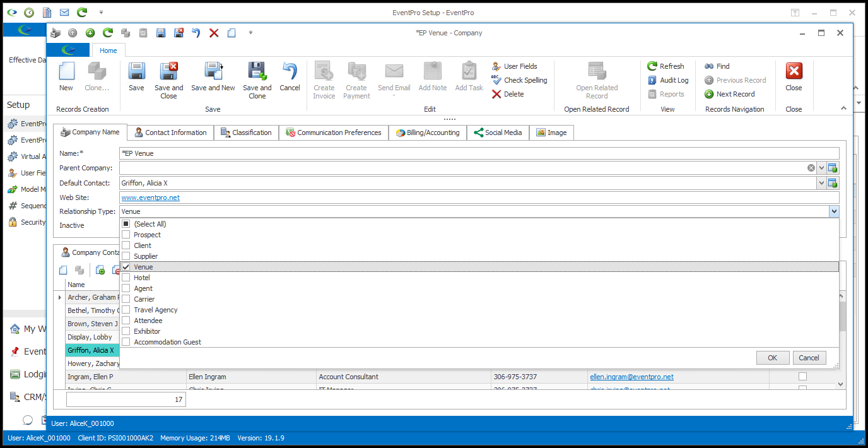Toggle the (Select All) checkbox
The image size is (868, 448).
tap(126, 224)
